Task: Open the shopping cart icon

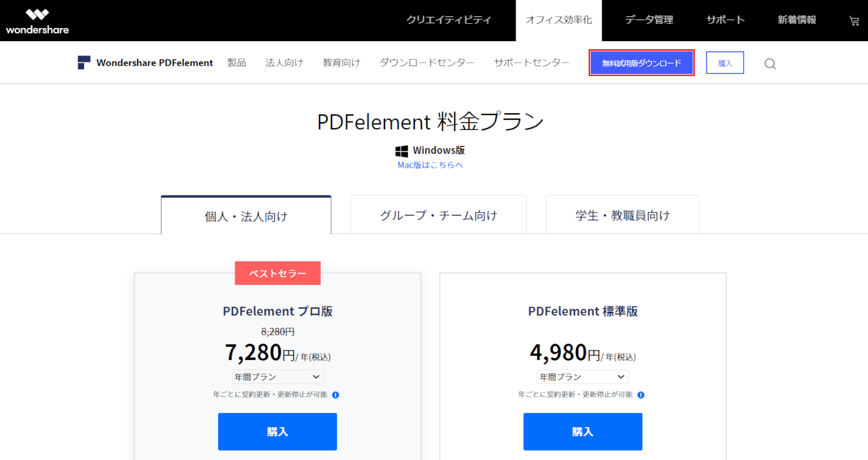Action: click(854, 20)
